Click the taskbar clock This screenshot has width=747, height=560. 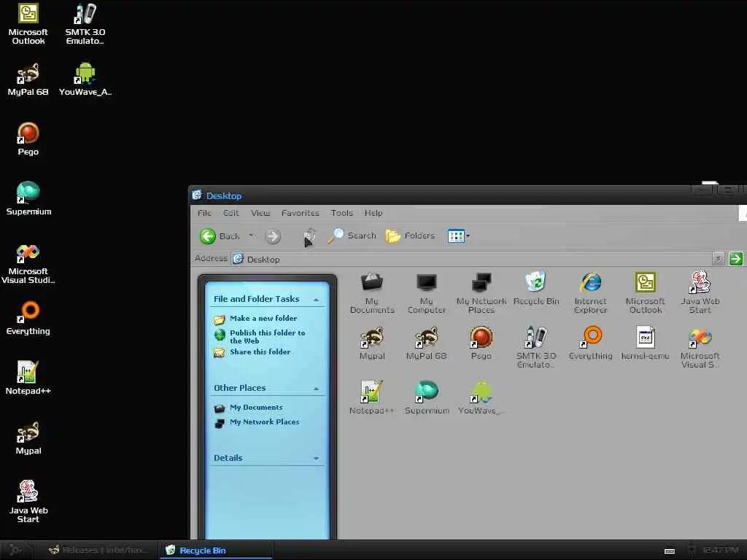point(720,551)
